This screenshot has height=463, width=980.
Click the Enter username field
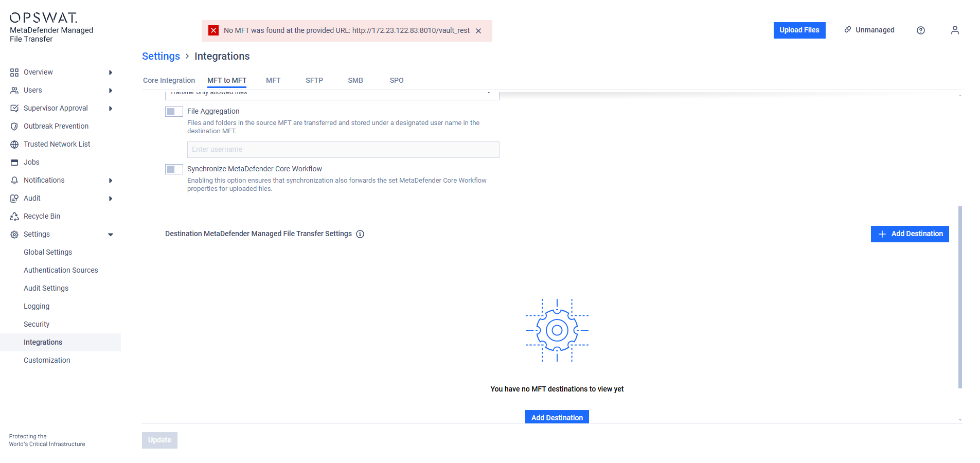[x=343, y=150]
